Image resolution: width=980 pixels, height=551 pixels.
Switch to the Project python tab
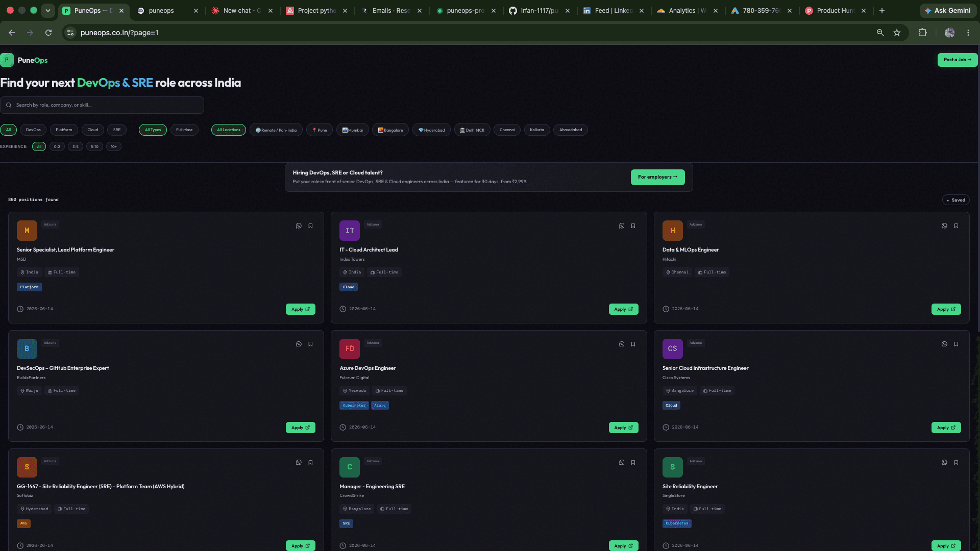coord(316,11)
